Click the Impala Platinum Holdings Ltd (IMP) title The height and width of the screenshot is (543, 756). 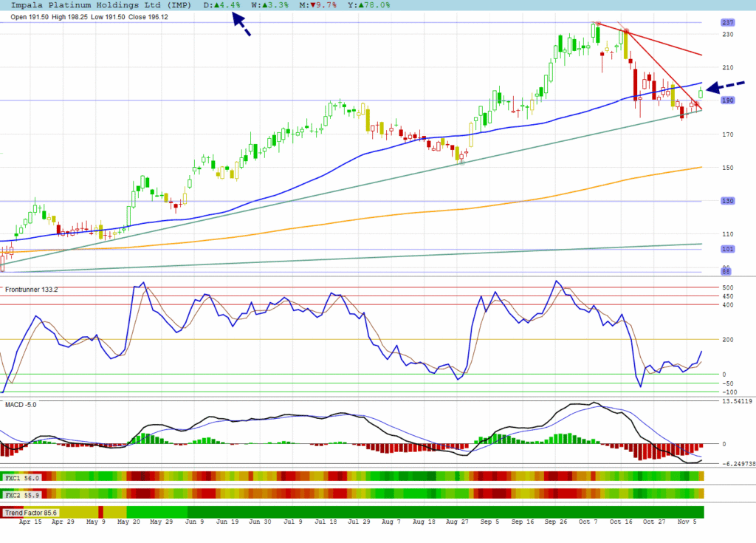(100, 5)
